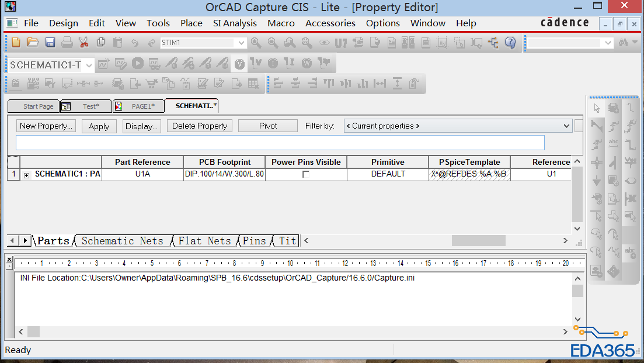
Task: Click the Align Right icon
Action: coord(312,84)
